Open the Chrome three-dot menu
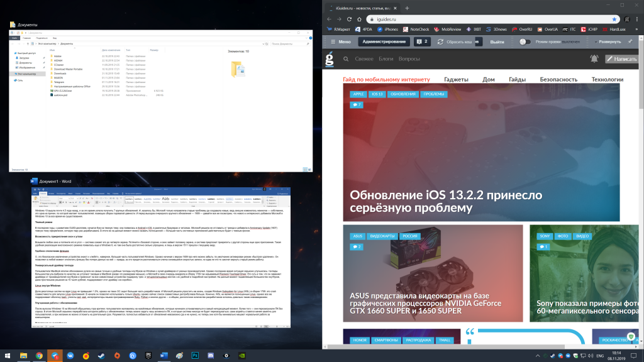The image size is (644, 362). pyautogui.click(x=637, y=19)
